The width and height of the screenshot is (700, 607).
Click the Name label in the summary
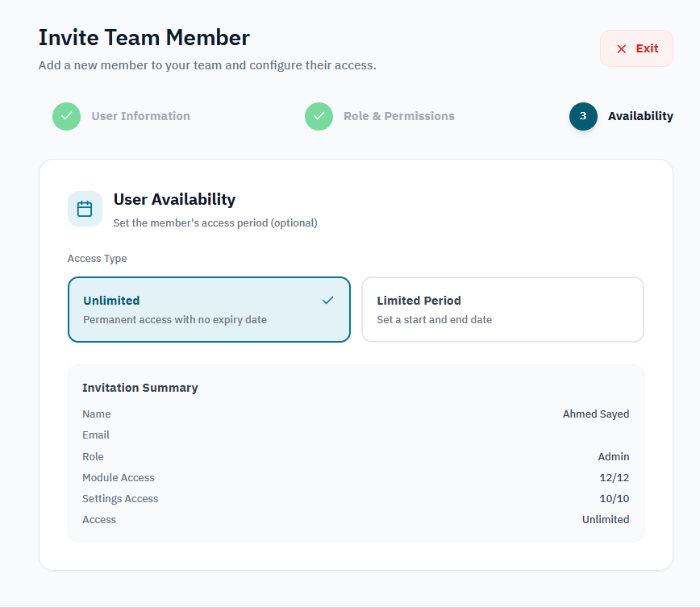coord(97,414)
